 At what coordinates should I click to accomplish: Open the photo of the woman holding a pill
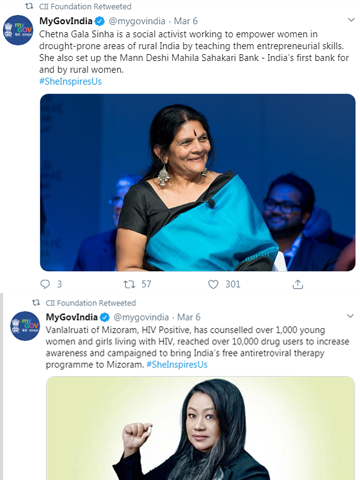(x=200, y=428)
